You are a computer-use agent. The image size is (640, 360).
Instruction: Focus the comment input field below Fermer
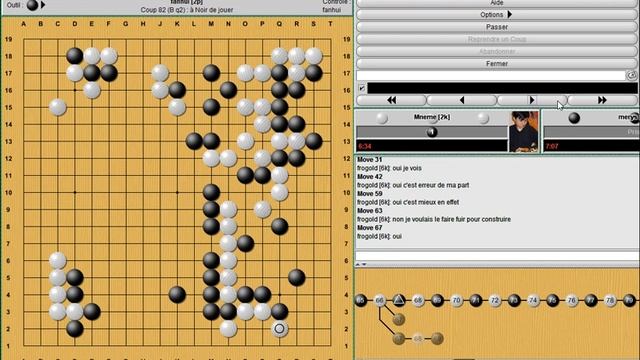point(491,76)
